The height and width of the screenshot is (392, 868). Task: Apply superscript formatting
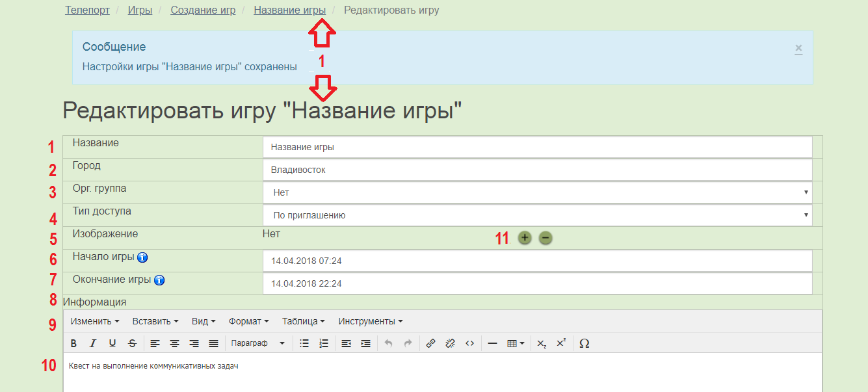[562, 343]
